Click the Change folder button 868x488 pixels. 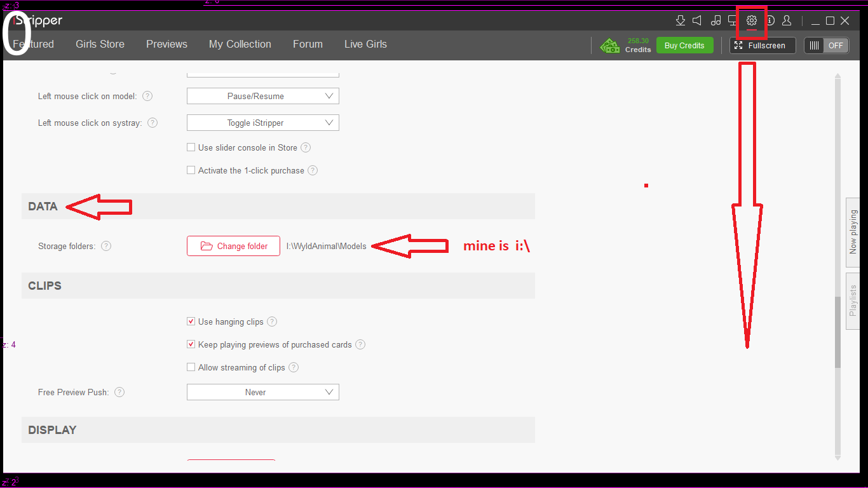(233, 246)
